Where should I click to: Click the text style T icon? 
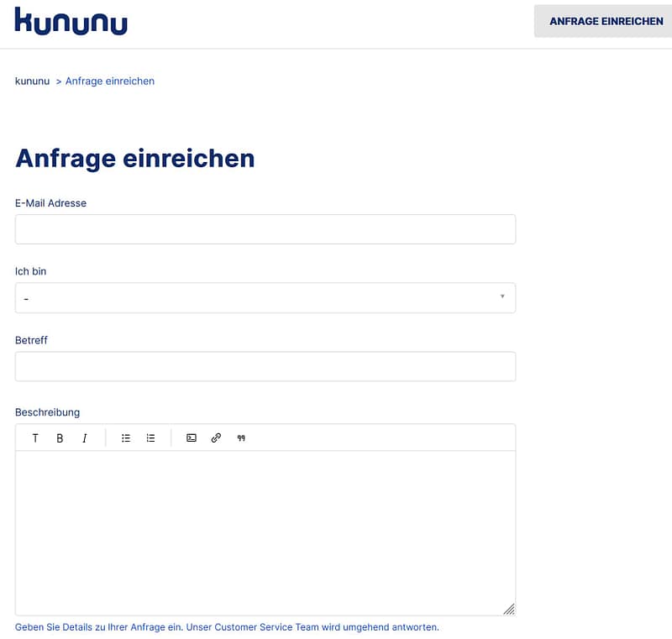tap(35, 438)
